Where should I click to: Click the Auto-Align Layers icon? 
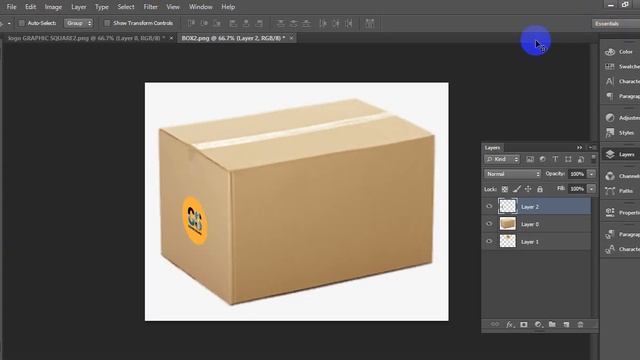click(369, 23)
